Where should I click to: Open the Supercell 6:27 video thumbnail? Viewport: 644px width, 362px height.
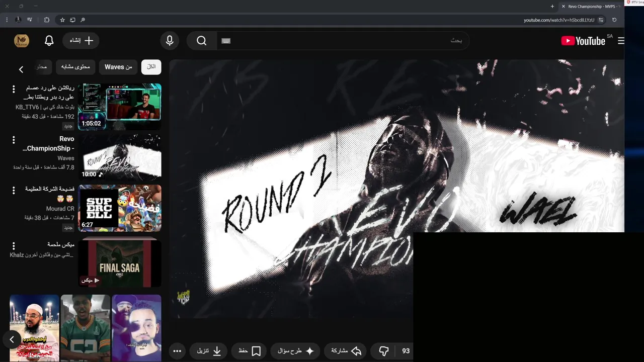coord(120,208)
